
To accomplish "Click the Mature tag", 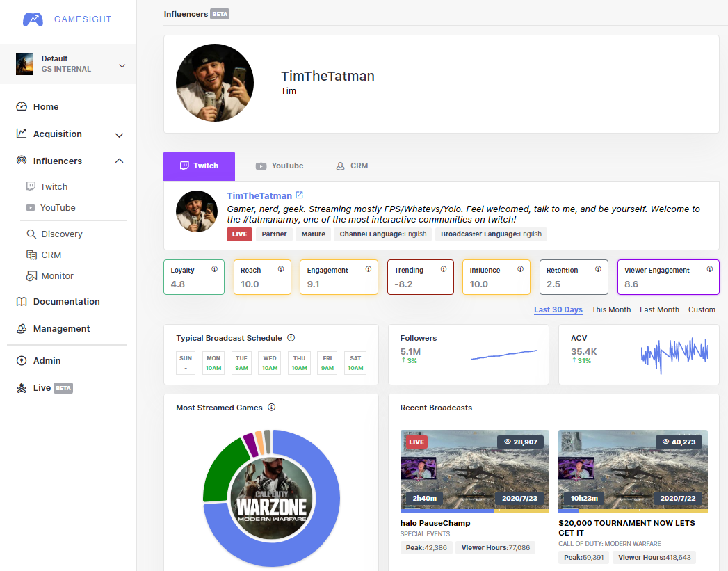I will click(314, 234).
